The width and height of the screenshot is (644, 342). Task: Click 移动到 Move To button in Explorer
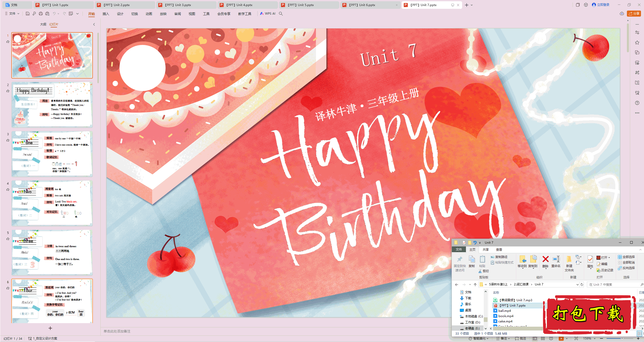coord(522,262)
